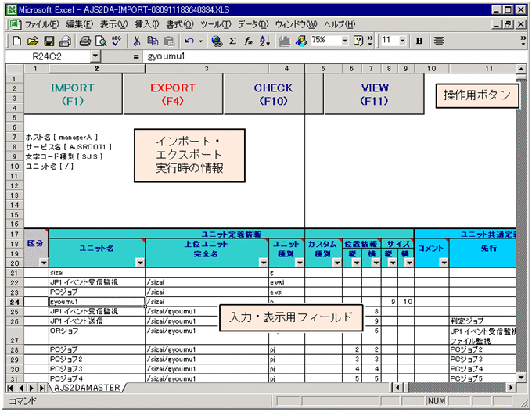Click the Print icon in the toolbar
Image resolution: width=532 pixels, height=412 pixels.
(84, 41)
